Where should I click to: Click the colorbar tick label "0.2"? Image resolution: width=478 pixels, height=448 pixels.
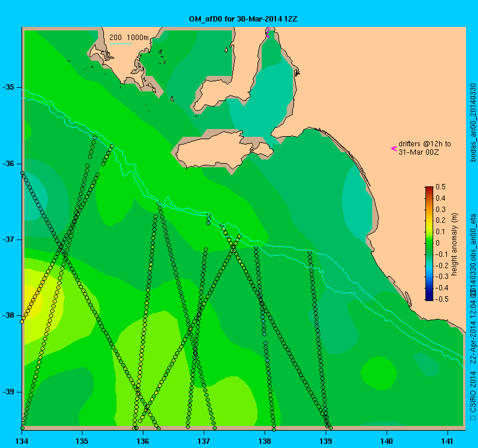(440, 220)
